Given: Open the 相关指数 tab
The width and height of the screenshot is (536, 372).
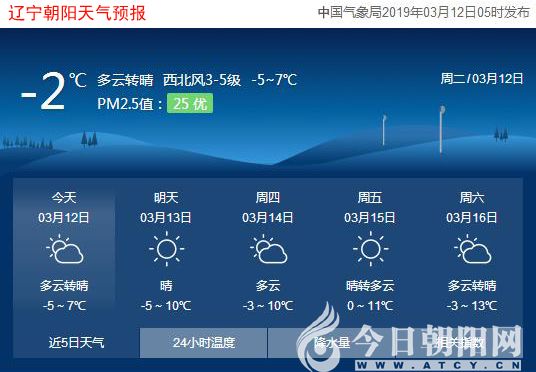Looking at the screenshot, I should tap(460, 342).
